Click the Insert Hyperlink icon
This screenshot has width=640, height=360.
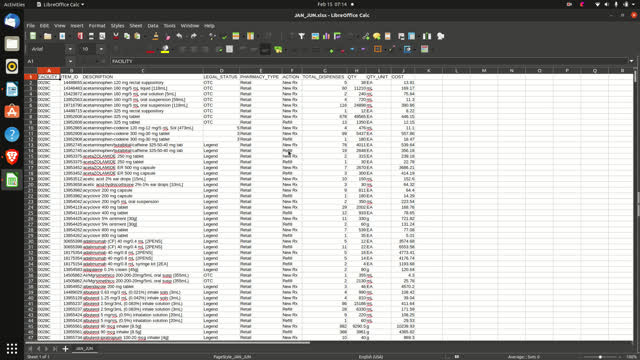point(366,36)
